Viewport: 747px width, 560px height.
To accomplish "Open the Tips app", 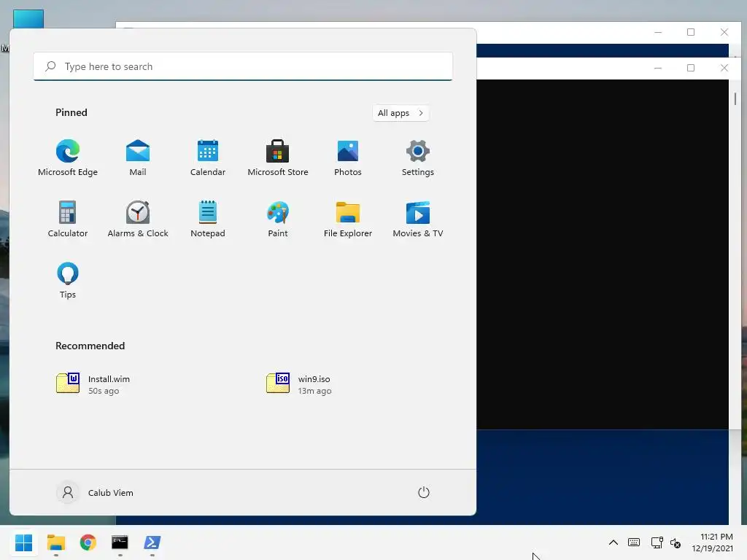I will [x=68, y=280].
